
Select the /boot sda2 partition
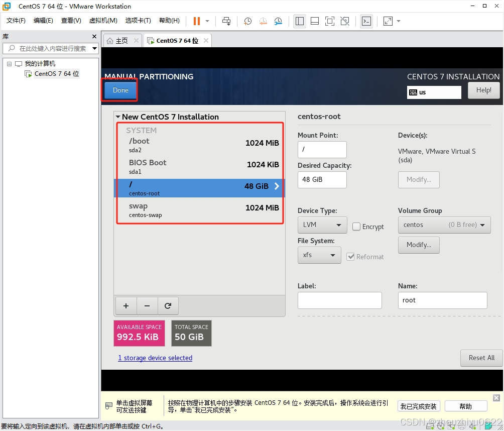point(200,145)
